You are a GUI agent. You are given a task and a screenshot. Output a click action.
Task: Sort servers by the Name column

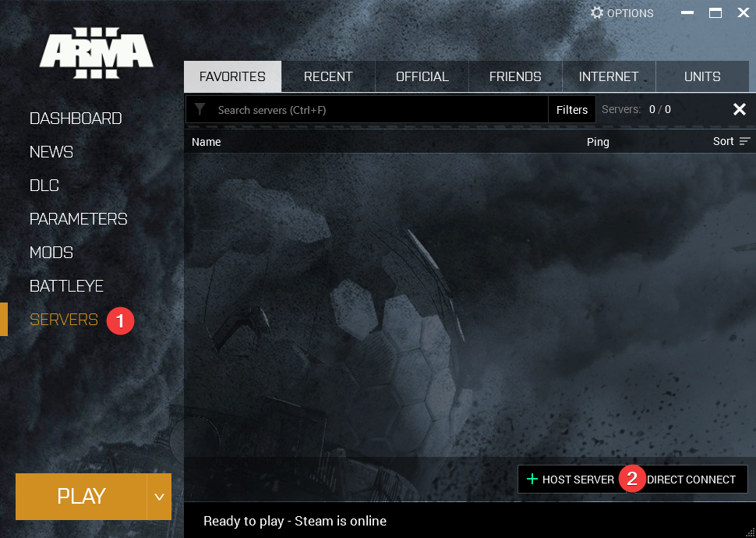tap(207, 142)
